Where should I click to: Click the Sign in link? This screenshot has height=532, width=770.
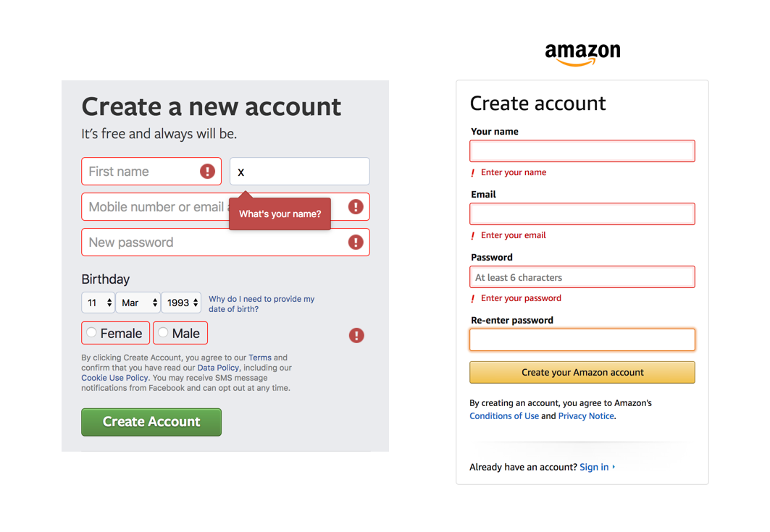(x=594, y=467)
